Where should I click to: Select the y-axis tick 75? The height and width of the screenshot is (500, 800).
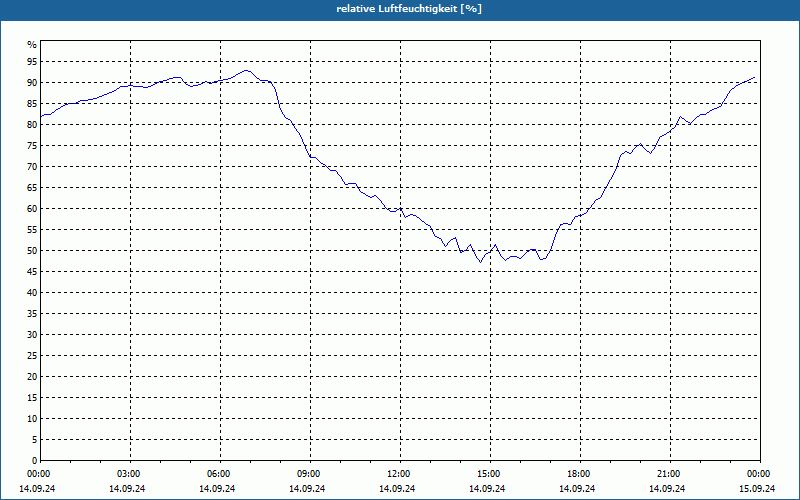click(x=32, y=145)
